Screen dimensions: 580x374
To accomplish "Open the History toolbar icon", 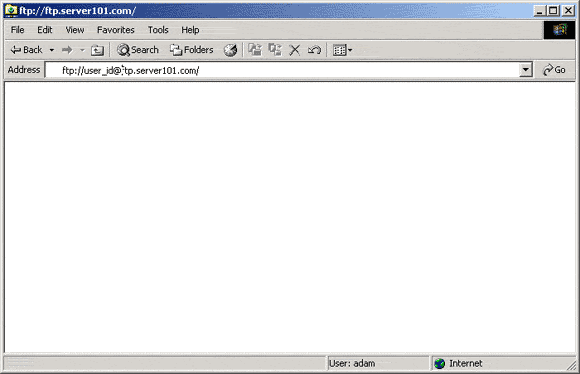I will [230, 50].
